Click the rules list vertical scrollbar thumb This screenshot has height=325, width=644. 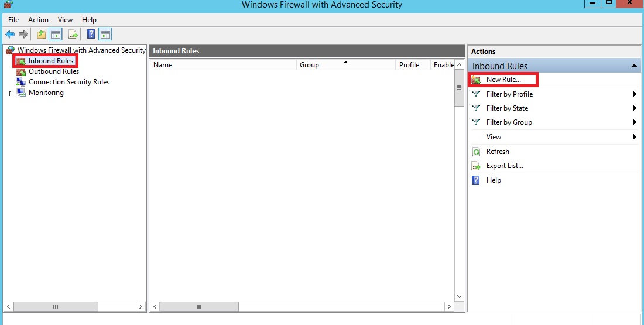[x=459, y=88]
